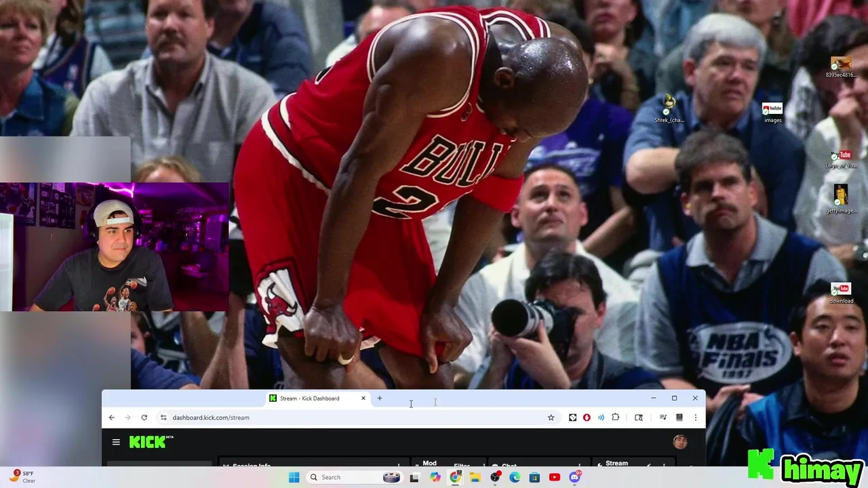Viewport: 868px width, 488px height.
Task: Click the red Opera-style extension icon
Action: pos(587,418)
